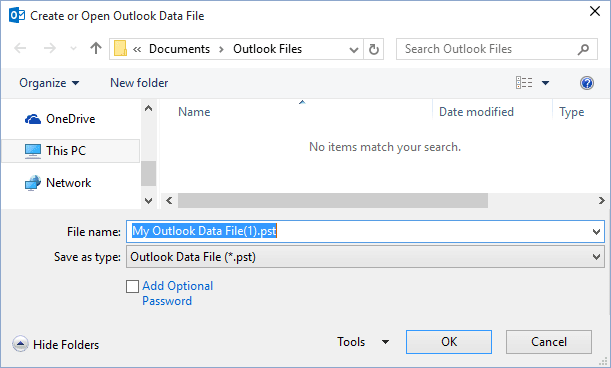The height and width of the screenshot is (368, 611).
Task: Expand the File name dropdown arrow
Action: 596,232
